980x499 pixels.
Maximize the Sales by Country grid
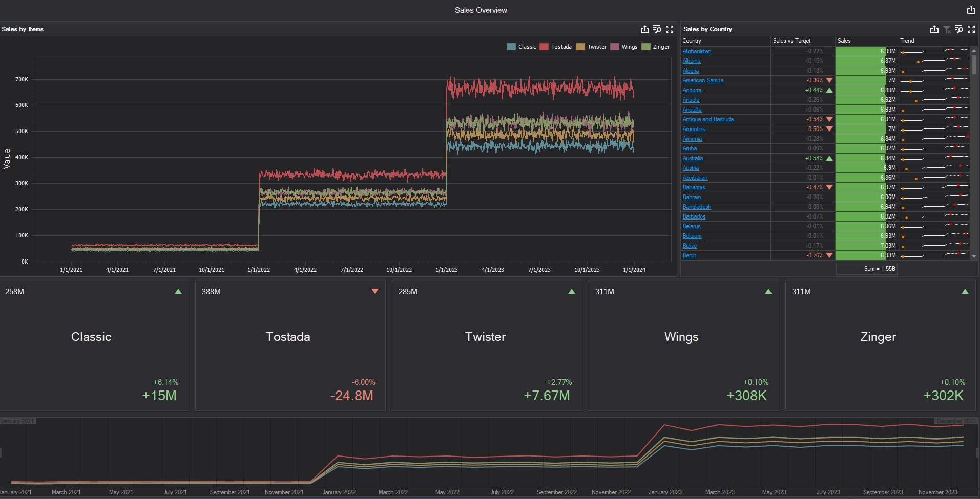[x=971, y=29]
